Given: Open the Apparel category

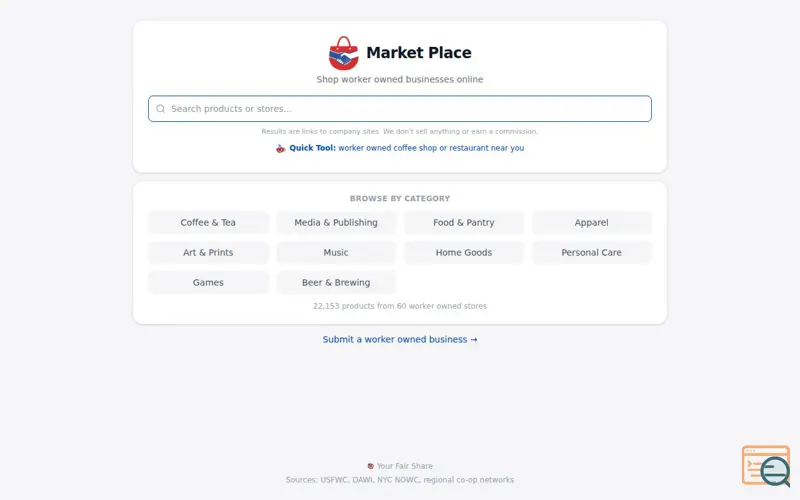Looking at the screenshot, I should point(591,222).
